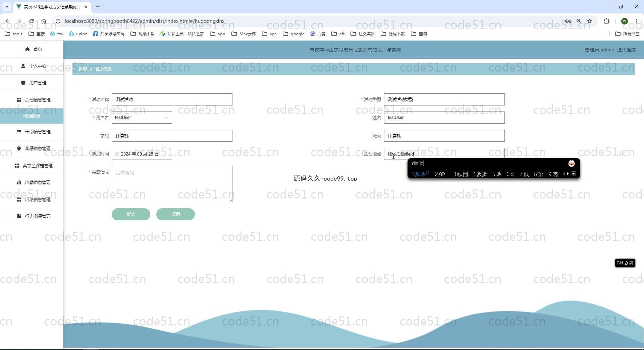
Task: Open the 用户名 dropdown
Action: [x=142, y=118]
